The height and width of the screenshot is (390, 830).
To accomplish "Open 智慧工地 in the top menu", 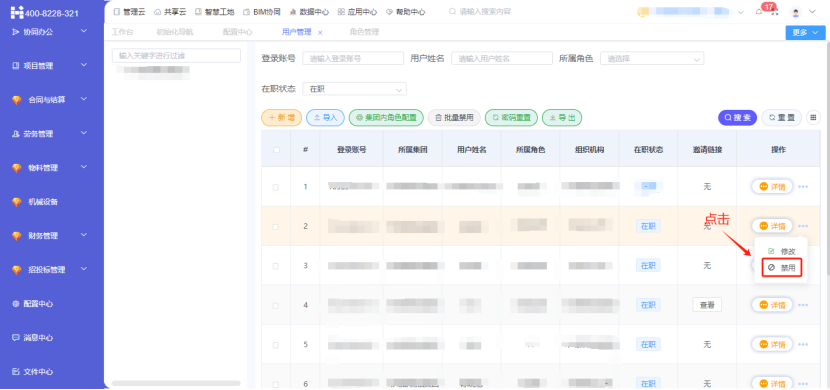I will (215, 12).
